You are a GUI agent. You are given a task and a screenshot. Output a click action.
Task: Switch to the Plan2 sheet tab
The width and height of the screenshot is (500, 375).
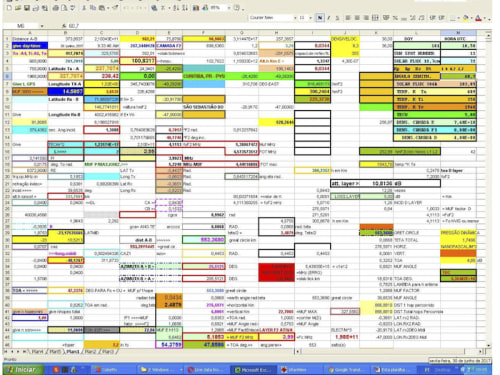click(x=90, y=351)
